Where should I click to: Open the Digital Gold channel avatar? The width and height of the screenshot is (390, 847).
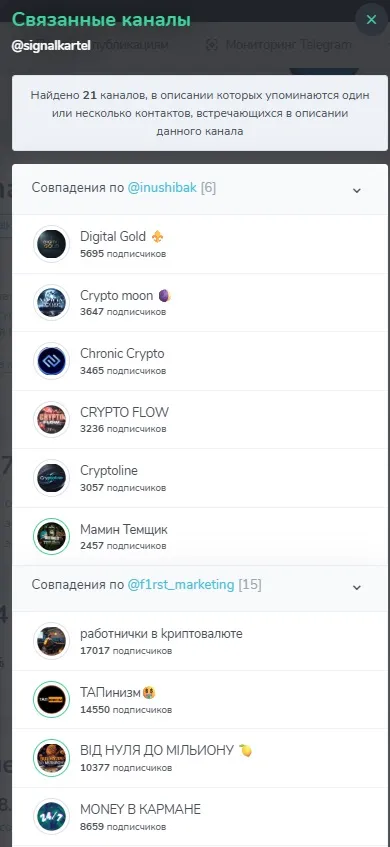click(51, 244)
